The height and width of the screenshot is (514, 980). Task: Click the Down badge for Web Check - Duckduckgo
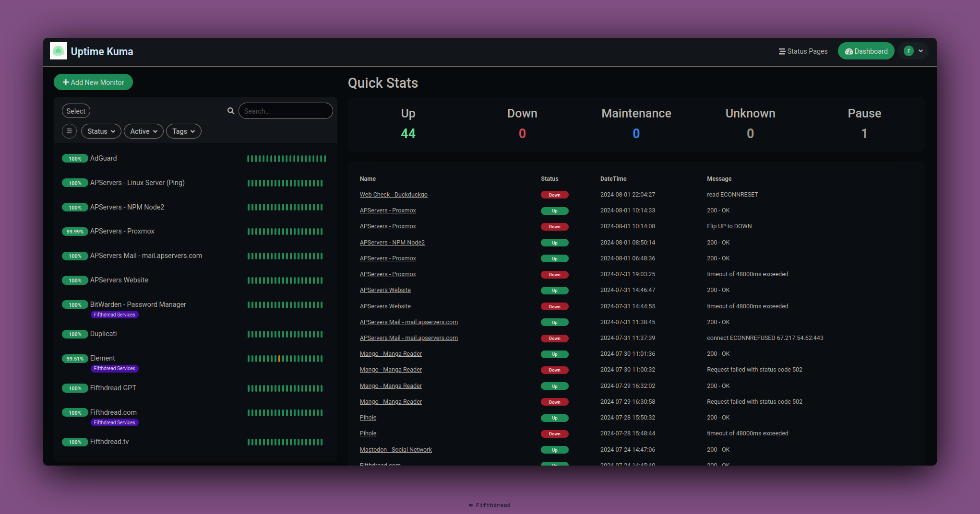[x=555, y=195]
